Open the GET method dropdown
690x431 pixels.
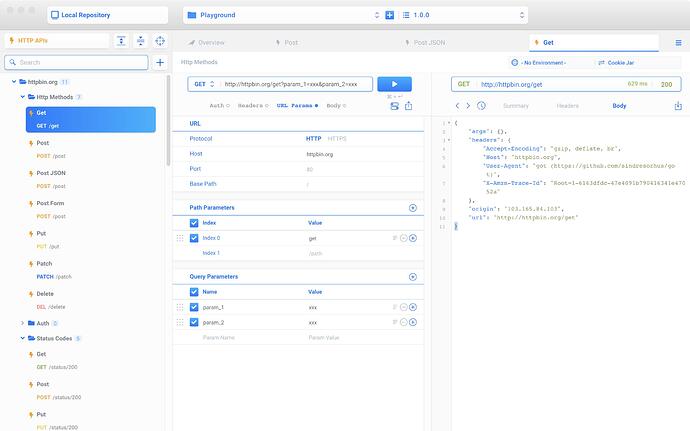pyautogui.click(x=205, y=85)
